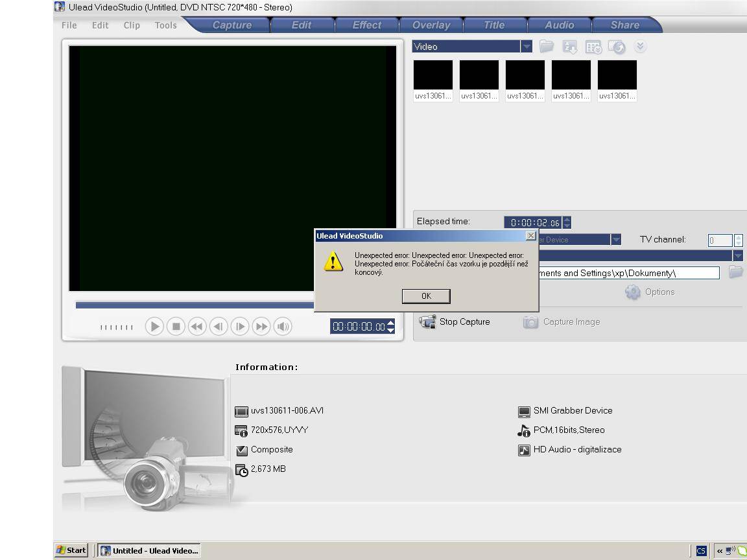Viewport: 747px width, 560px height.
Task: Expand the library with double chevron button
Action: point(640,46)
